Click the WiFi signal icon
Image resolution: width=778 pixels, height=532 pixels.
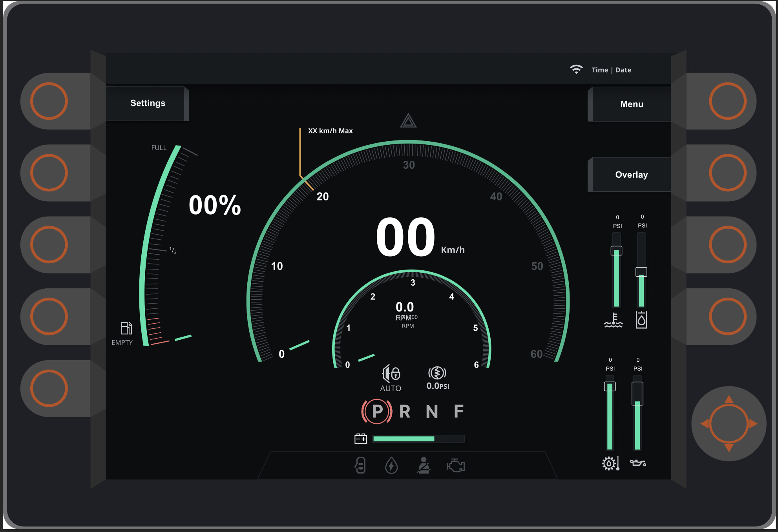click(x=576, y=69)
